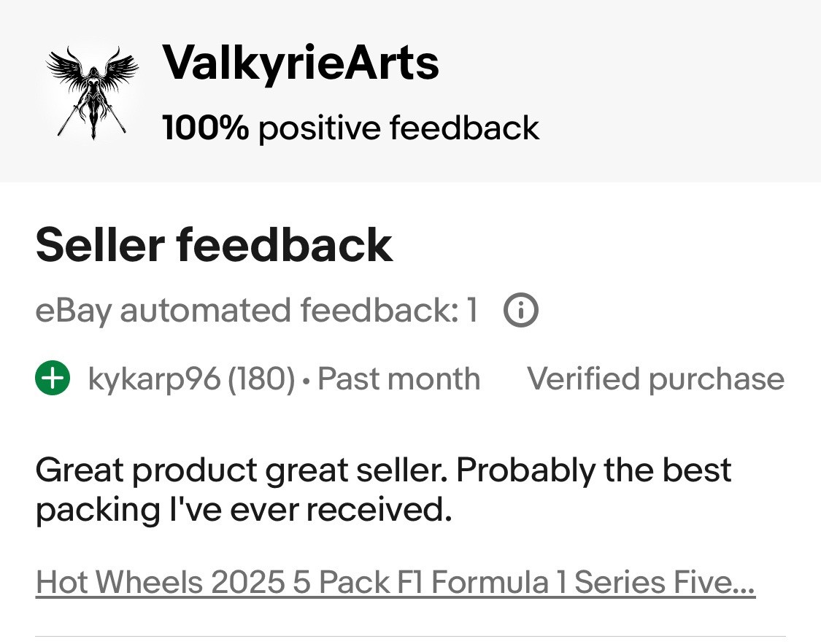Click the info icon beside automated feedback
The height and width of the screenshot is (644, 821).
(x=520, y=310)
